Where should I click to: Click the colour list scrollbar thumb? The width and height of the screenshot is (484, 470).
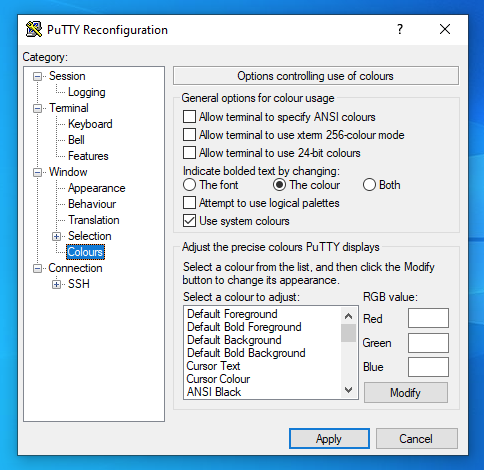click(348, 333)
